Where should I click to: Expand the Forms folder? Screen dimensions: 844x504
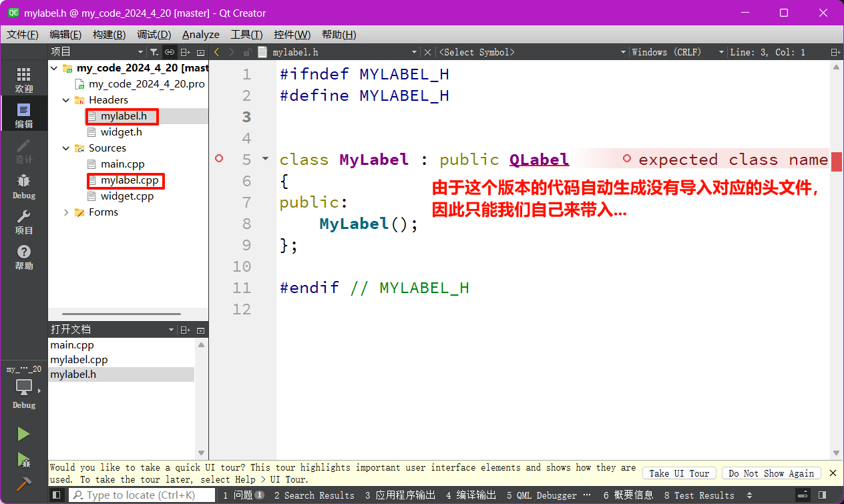(65, 212)
